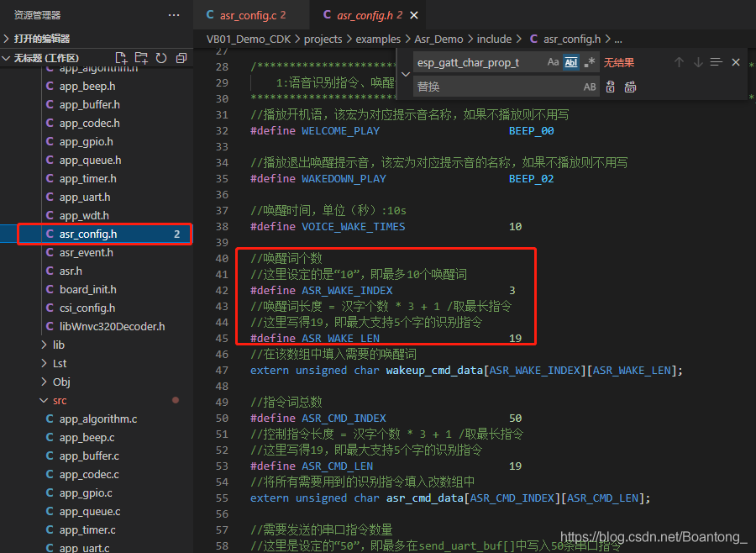Click projects breadcrumb segment

pos(323,39)
